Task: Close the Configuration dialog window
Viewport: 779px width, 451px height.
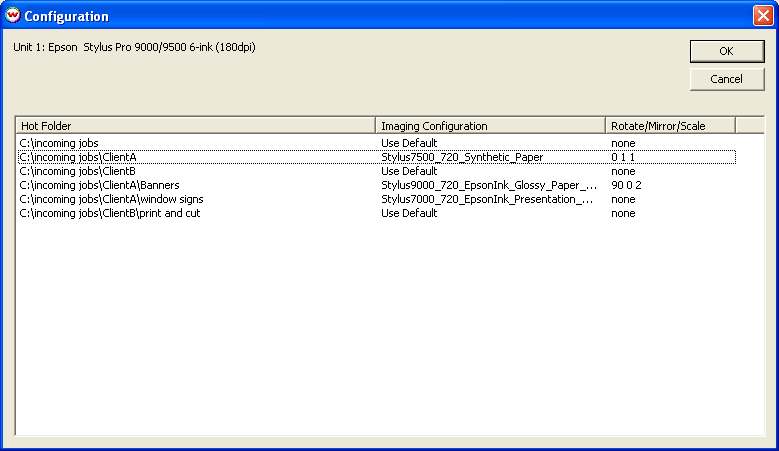Action: tap(762, 16)
